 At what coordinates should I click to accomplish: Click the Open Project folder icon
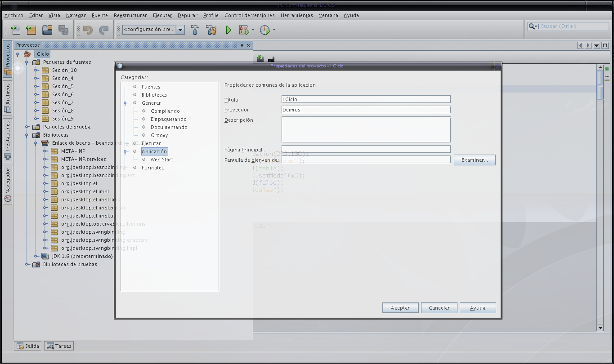(47, 30)
